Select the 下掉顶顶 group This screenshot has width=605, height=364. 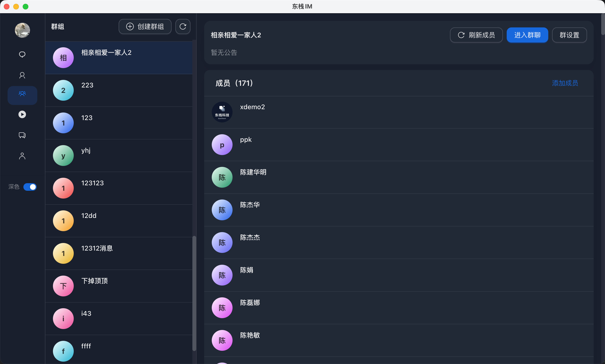coord(119,286)
